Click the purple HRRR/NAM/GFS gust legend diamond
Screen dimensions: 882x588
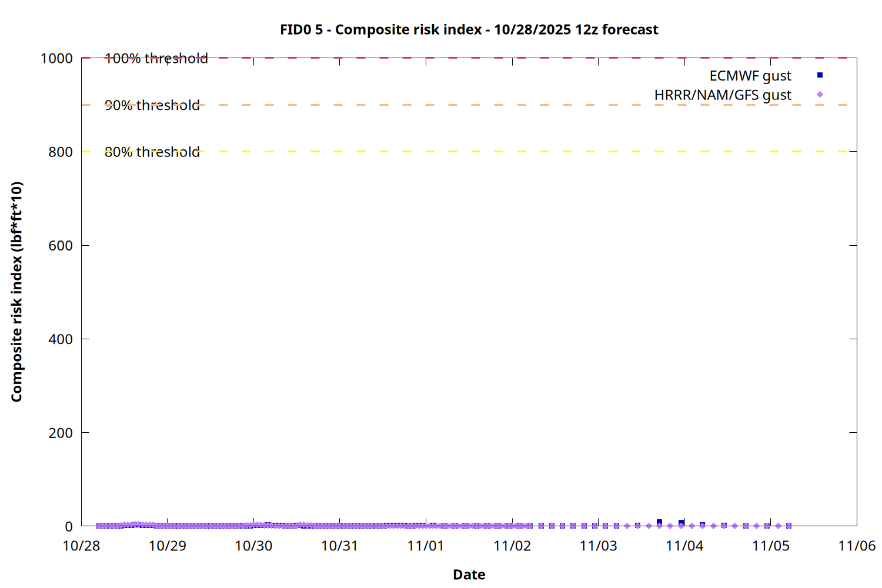(x=820, y=95)
